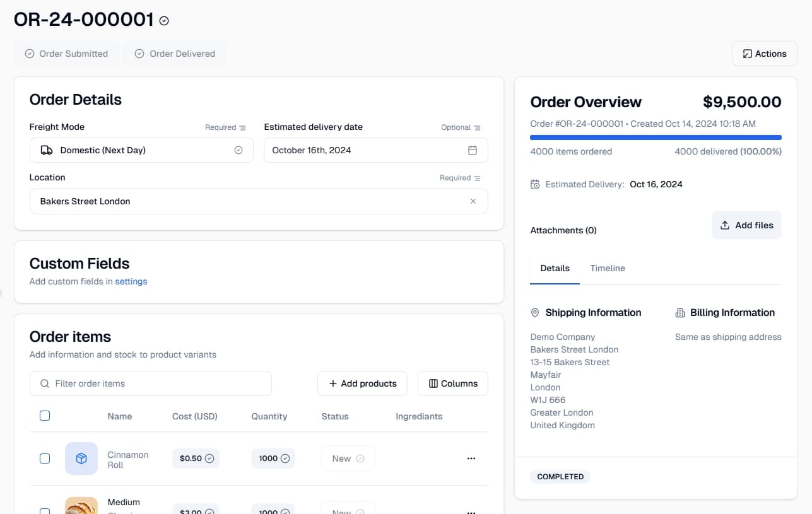Click the location pin beside Shipping Information

point(534,312)
